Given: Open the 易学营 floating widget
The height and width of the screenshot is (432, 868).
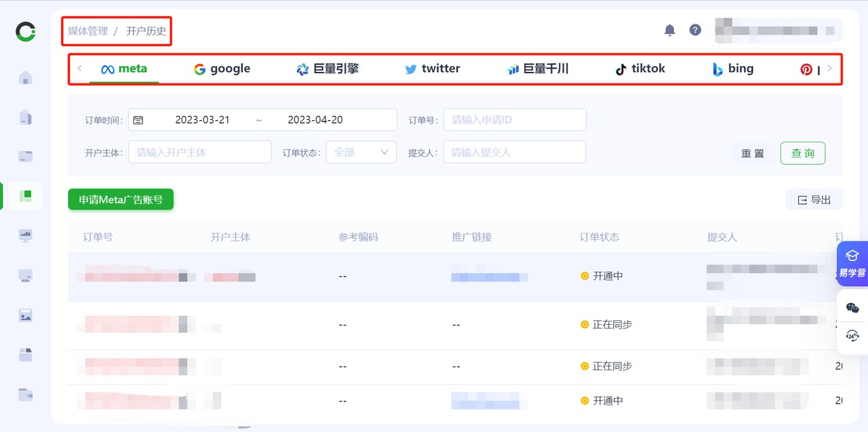Looking at the screenshot, I should point(852,263).
